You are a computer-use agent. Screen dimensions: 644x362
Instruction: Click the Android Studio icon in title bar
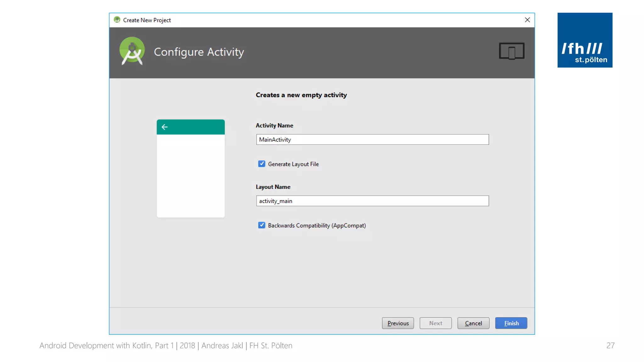point(117,20)
